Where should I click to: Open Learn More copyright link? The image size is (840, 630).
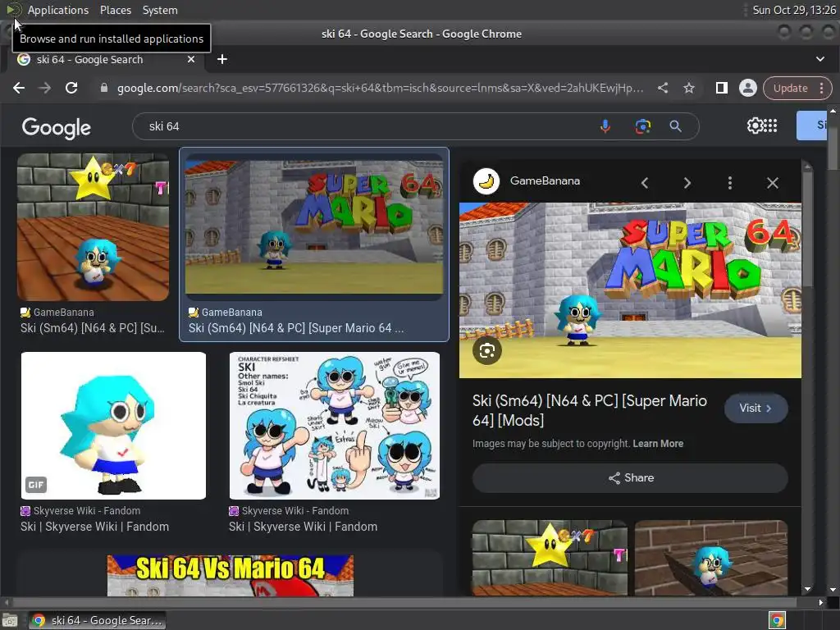coord(658,444)
